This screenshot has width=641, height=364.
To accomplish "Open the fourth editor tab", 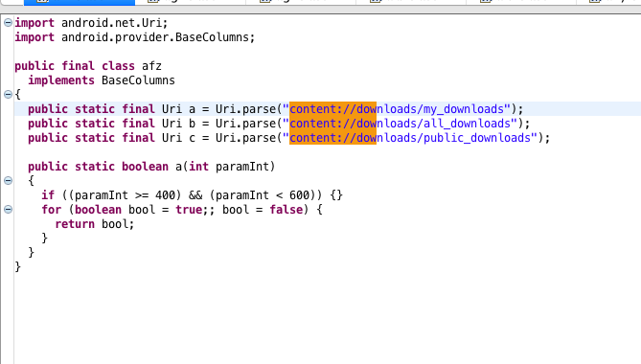I will click(x=411, y=3).
